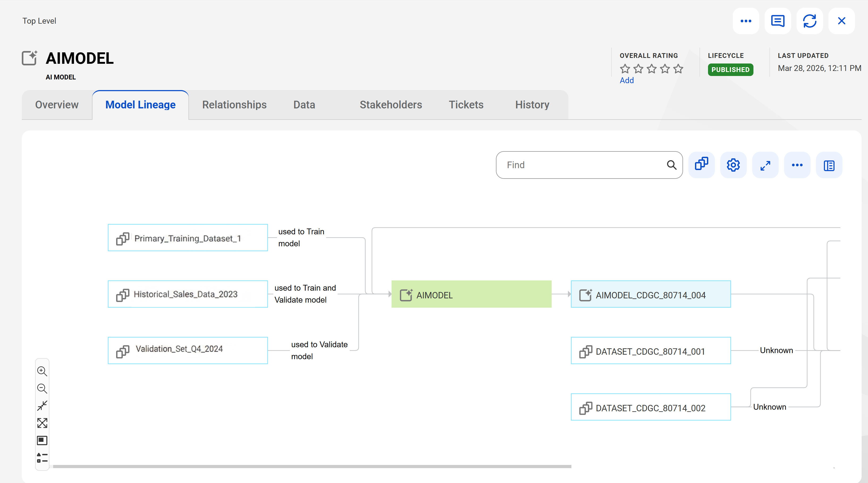868x483 pixels.
Task: Select the Validation_Set_Q4_2024 node
Action: tap(188, 351)
